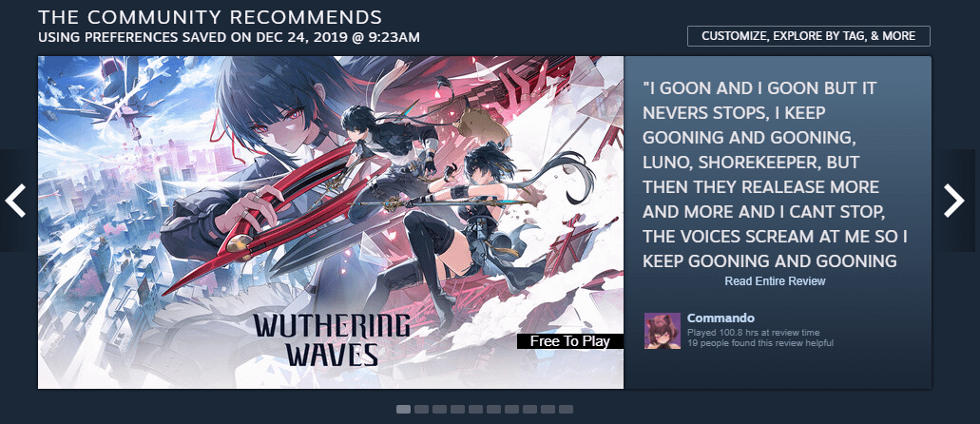Click the Commando reviewer name
This screenshot has height=424, width=980.
pyautogui.click(x=721, y=318)
